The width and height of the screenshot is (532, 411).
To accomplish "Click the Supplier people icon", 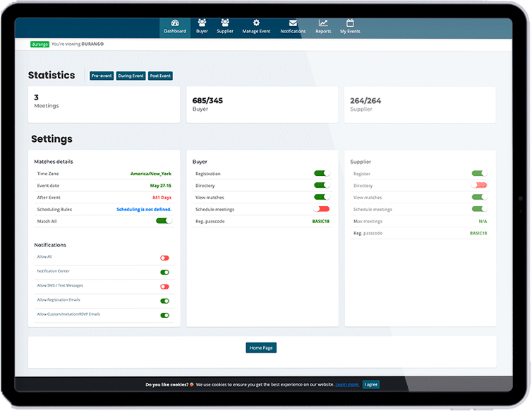I will (x=225, y=23).
